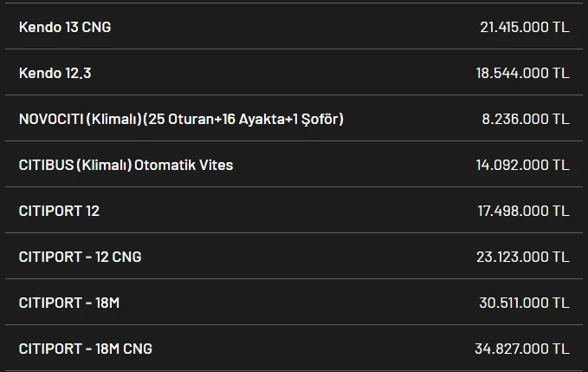Select the CITIPORT - 12 CNG label

pos(80,257)
